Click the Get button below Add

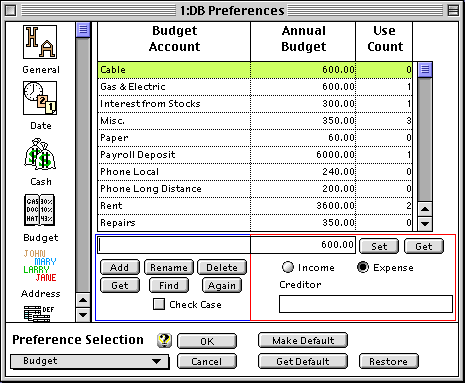click(120, 285)
